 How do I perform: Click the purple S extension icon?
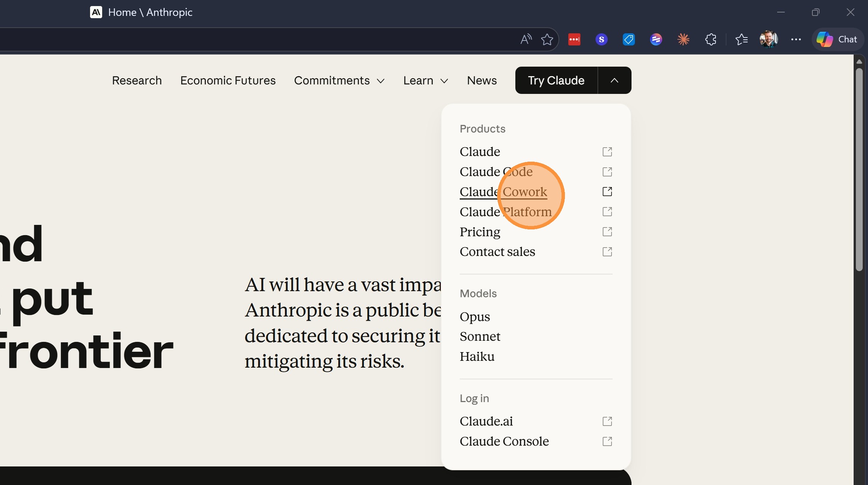[x=601, y=39]
